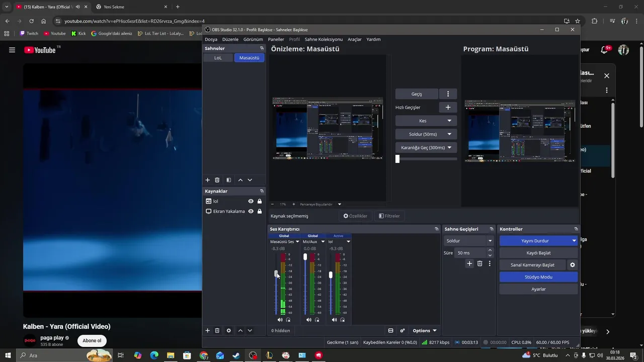Open the Soldur transition type combo box
The width and height of the screenshot is (644, 362).
point(468,241)
